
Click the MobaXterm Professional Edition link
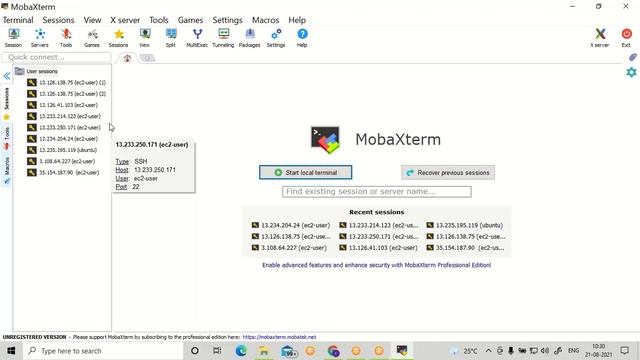point(376,265)
